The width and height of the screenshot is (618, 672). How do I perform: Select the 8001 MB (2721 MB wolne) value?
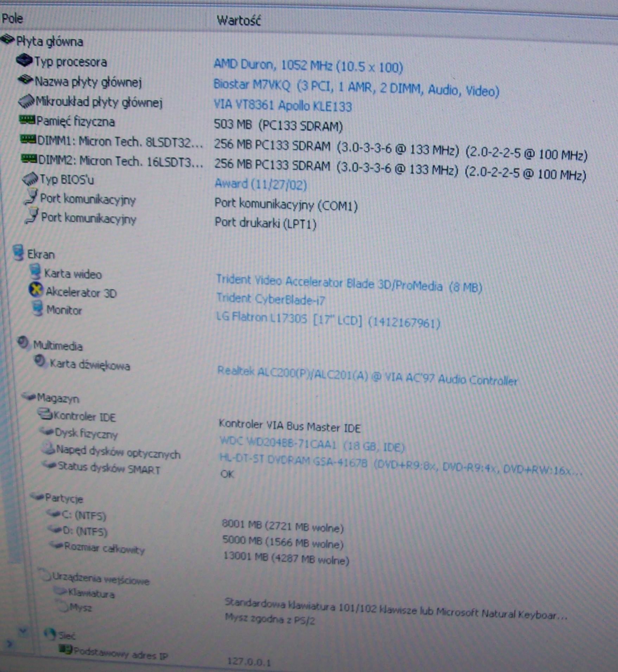283,526
